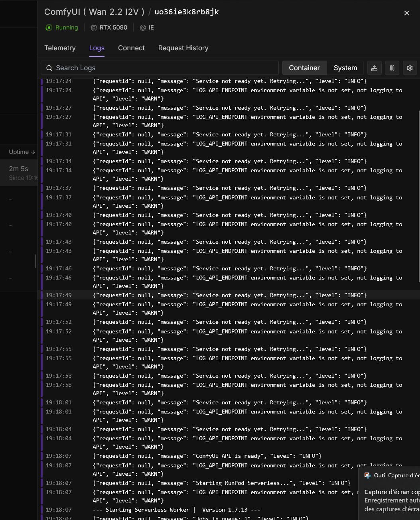
Task: Pause log streaming with the pause icon
Action: (x=392, y=68)
